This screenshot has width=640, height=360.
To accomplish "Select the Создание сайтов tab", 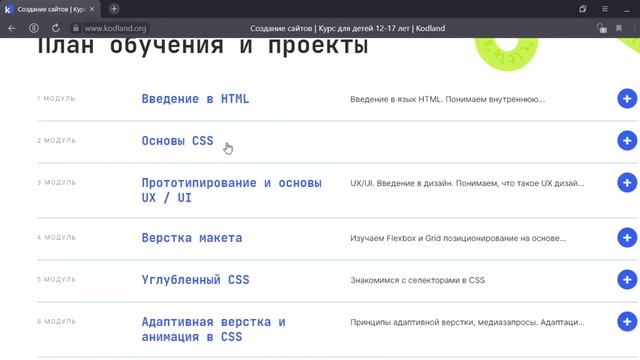I will point(50,9).
